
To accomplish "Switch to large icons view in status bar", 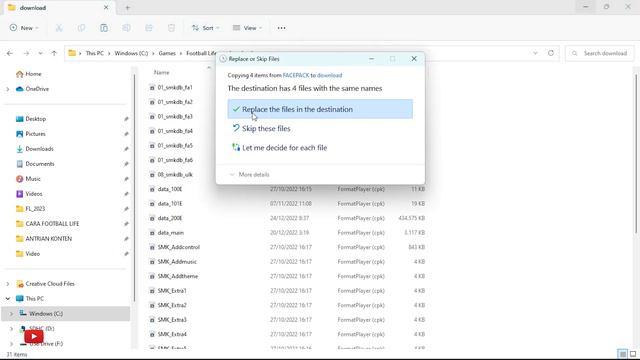I will coord(633,354).
